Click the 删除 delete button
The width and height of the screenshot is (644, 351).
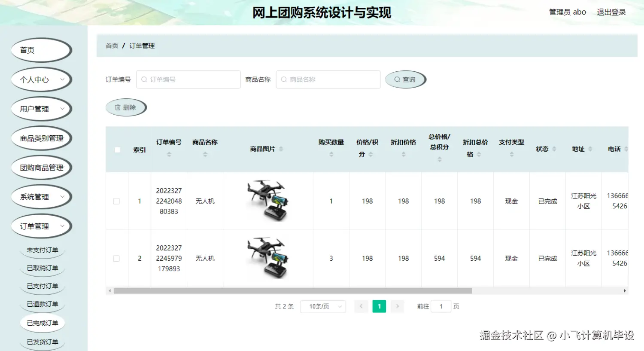pyautogui.click(x=126, y=107)
